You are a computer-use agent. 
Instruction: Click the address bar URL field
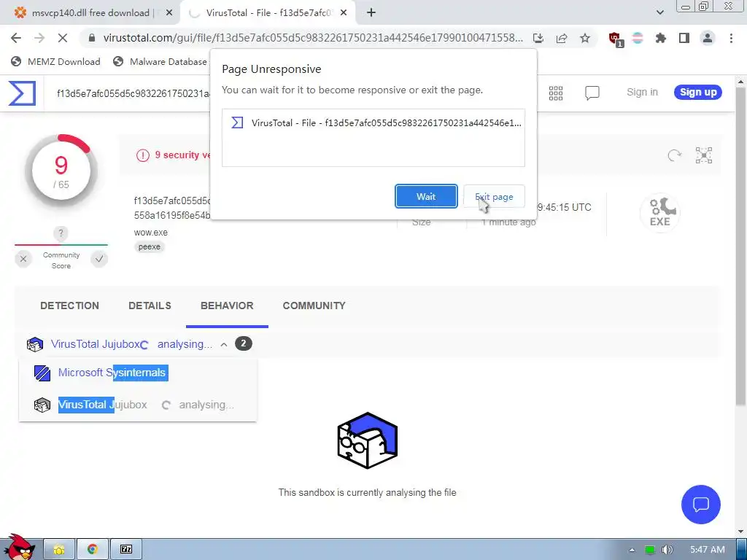coord(312,38)
